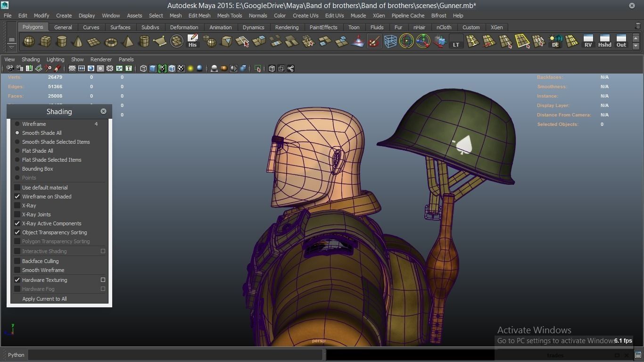Image resolution: width=644 pixels, height=362 pixels.
Task: Toggle the film gate icon in panel toolbar
Action: (x=82, y=69)
